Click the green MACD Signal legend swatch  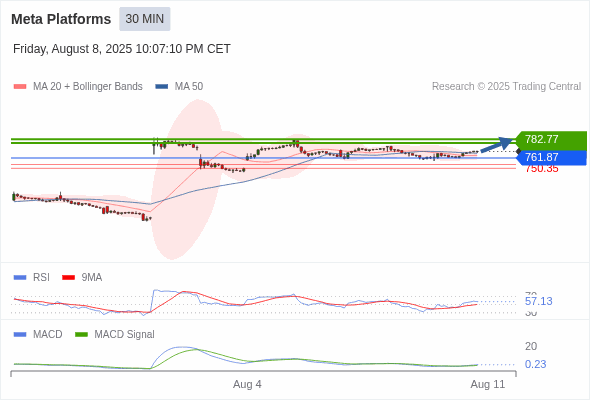tap(81, 335)
